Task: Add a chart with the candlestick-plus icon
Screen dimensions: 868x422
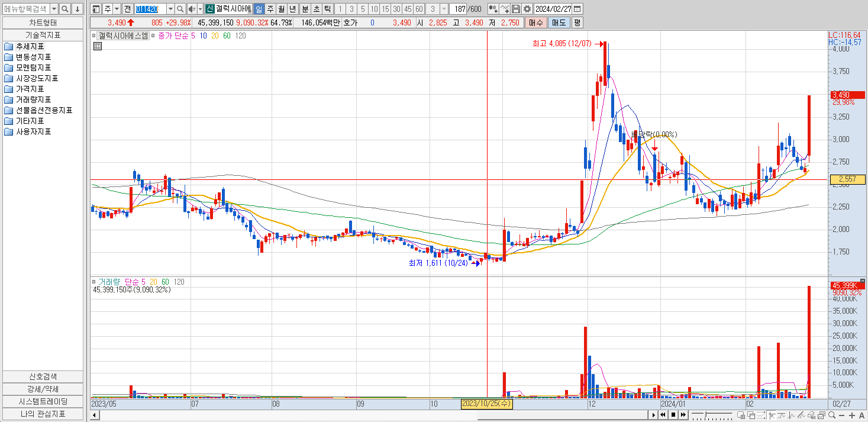Action: [x=492, y=9]
